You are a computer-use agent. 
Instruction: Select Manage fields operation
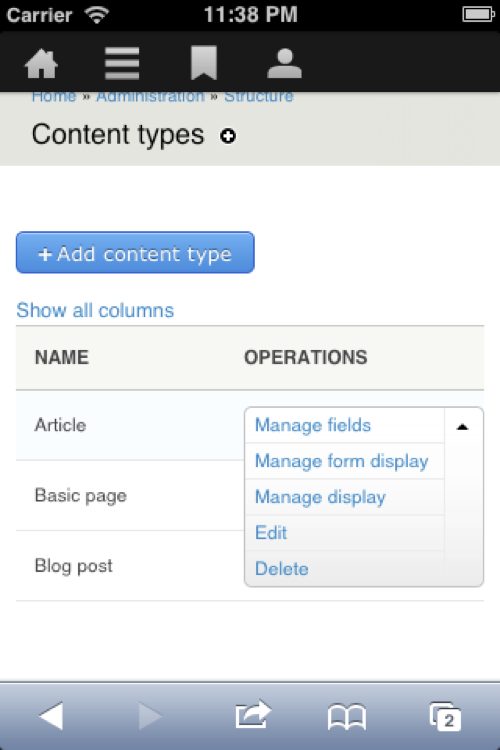click(313, 425)
